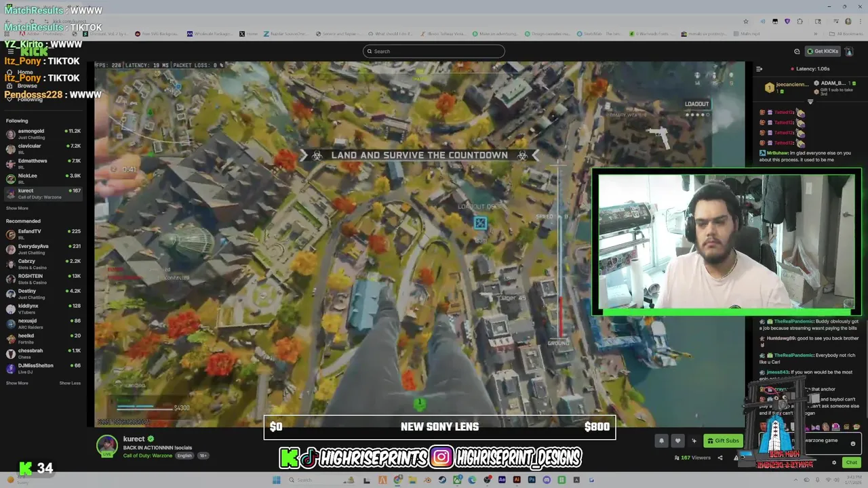Open File Explorer from the taskbar

click(413, 480)
